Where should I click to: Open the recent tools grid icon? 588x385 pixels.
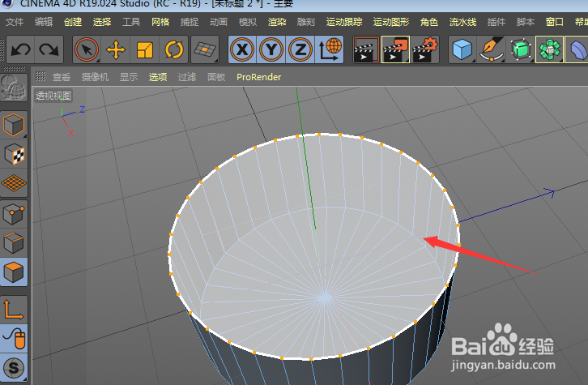point(205,49)
